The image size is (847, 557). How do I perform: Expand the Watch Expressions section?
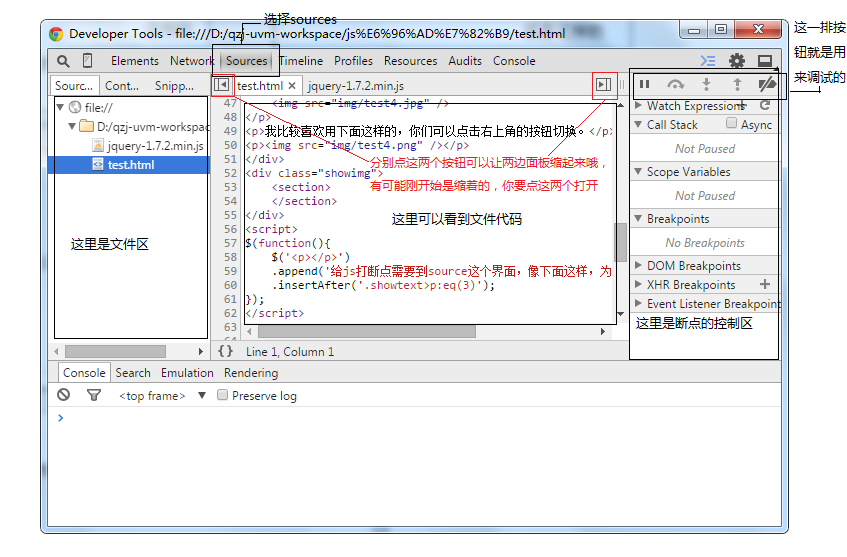point(638,105)
